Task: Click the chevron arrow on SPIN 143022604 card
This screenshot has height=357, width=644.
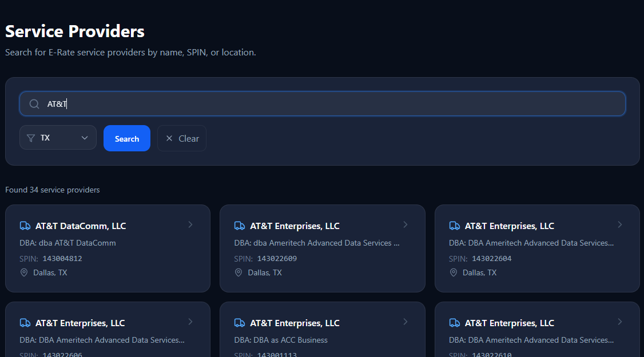Action: (620, 224)
